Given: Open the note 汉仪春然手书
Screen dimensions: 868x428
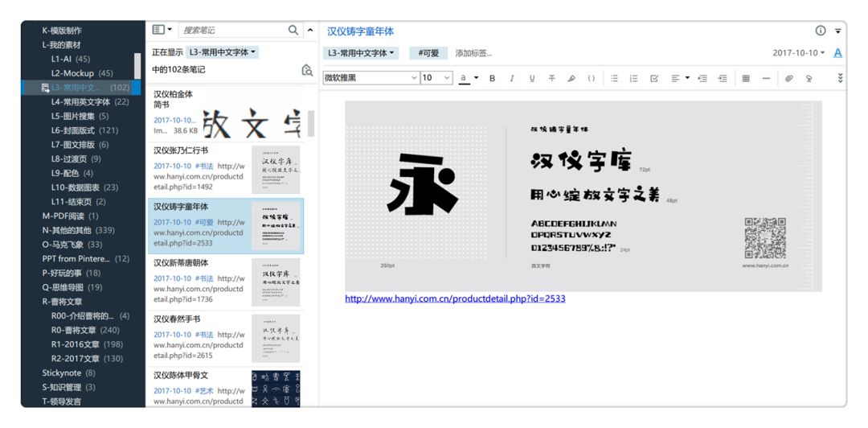Looking at the screenshot, I should (226, 338).
